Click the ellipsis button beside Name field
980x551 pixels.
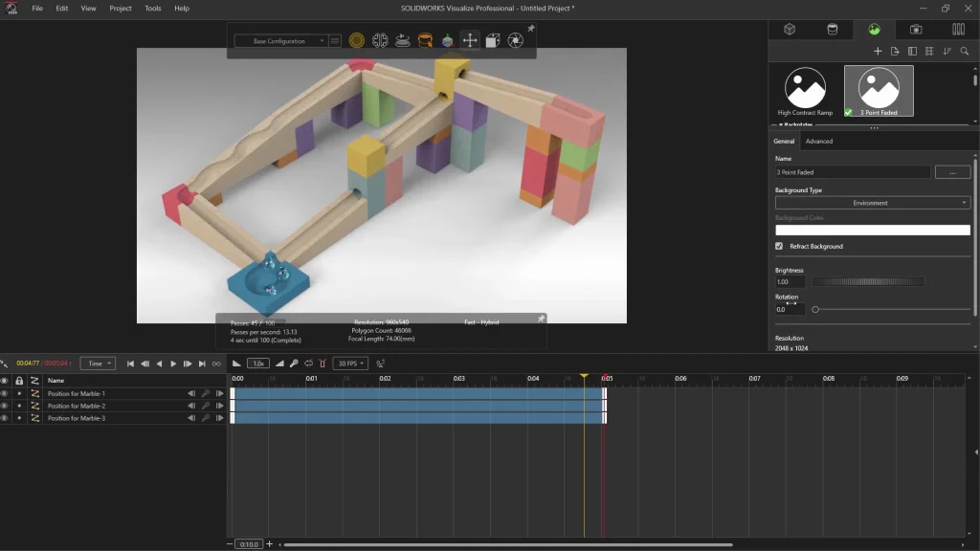point(952,172)
